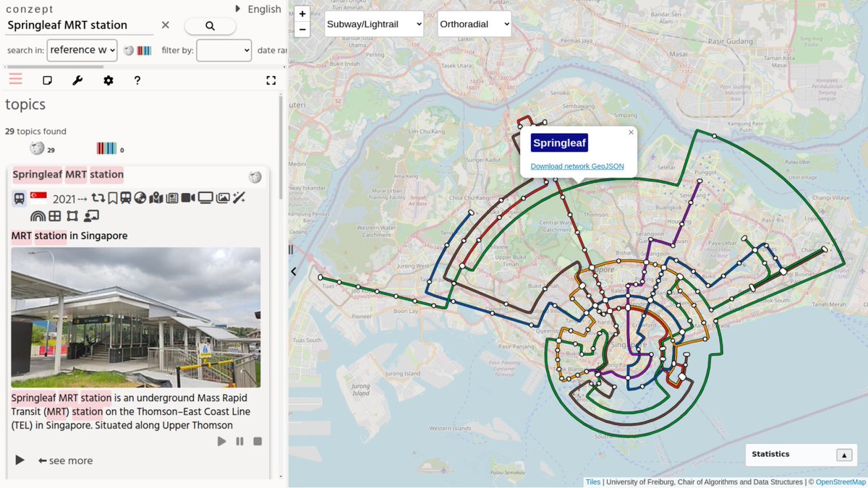The height and width of the screenshot is (488, 868).
Task: Click the Springleaf MRT station photo
Action: (x=136, y=317)
